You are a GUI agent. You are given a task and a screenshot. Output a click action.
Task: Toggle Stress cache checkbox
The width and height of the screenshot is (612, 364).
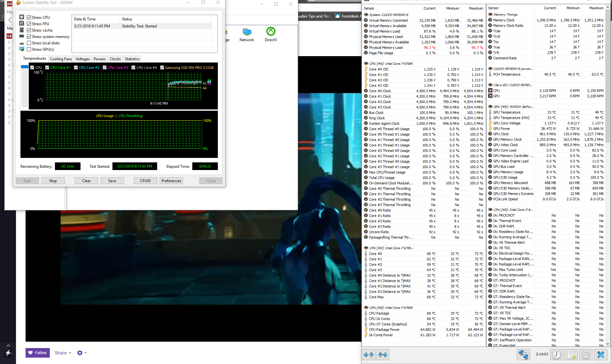29,30
